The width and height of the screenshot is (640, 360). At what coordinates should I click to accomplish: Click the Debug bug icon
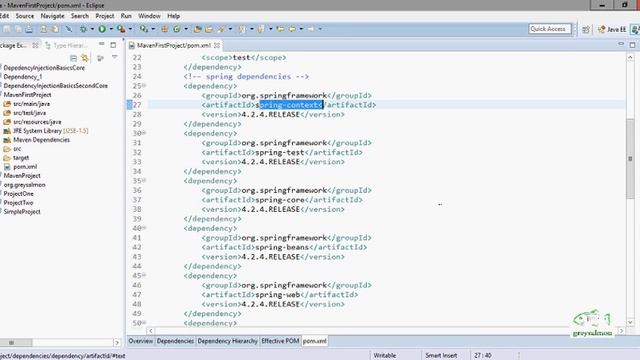[83, 29]
